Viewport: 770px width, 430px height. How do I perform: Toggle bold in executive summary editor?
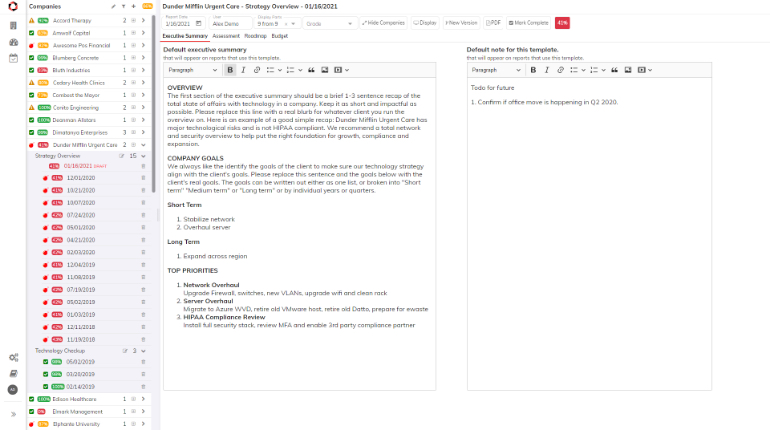tap(230, 70)
